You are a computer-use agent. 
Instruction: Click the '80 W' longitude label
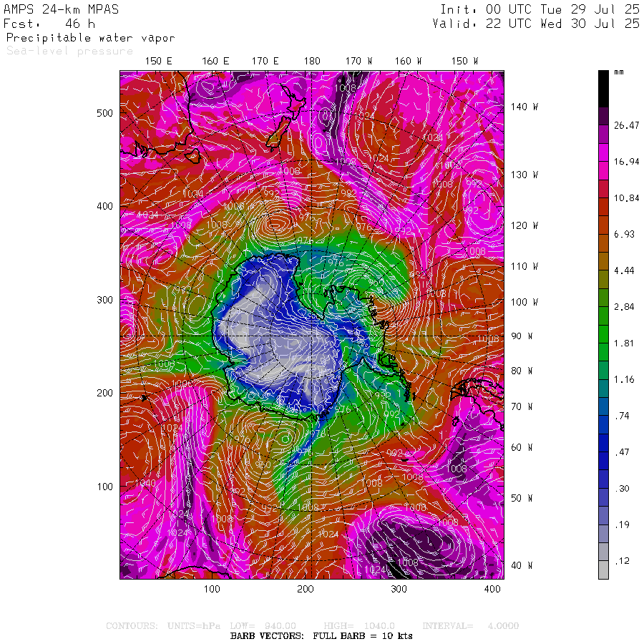522,371
